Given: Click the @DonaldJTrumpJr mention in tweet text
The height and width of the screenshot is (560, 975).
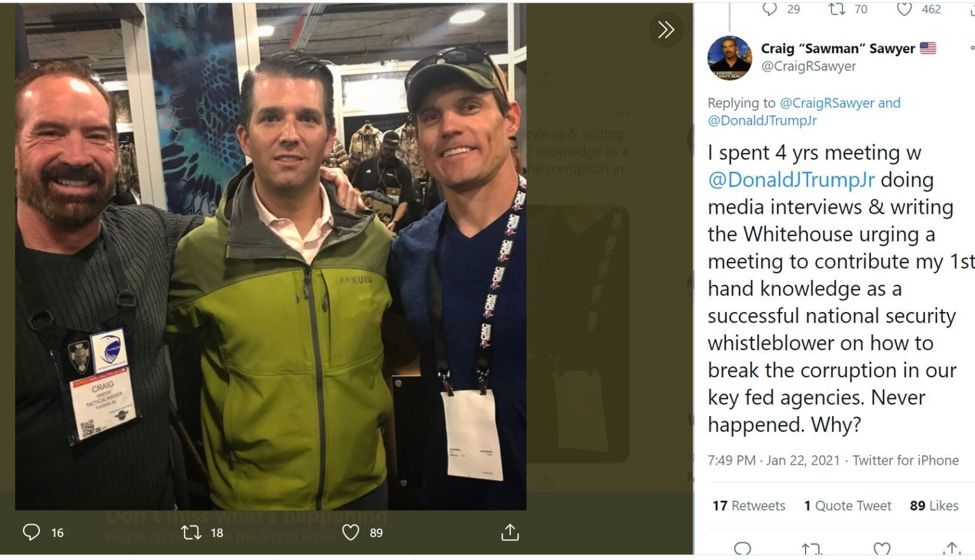Looking at the screenshot, I should (791, 180).
